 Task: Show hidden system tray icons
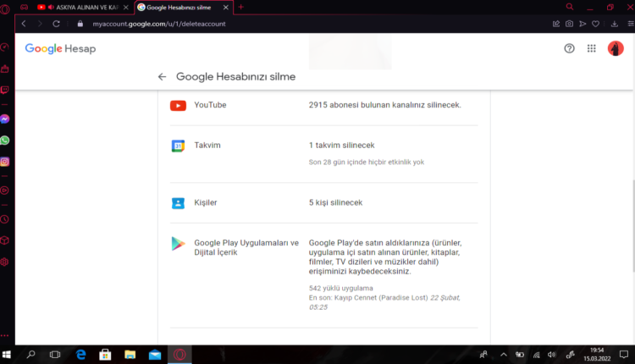[504, 355]
